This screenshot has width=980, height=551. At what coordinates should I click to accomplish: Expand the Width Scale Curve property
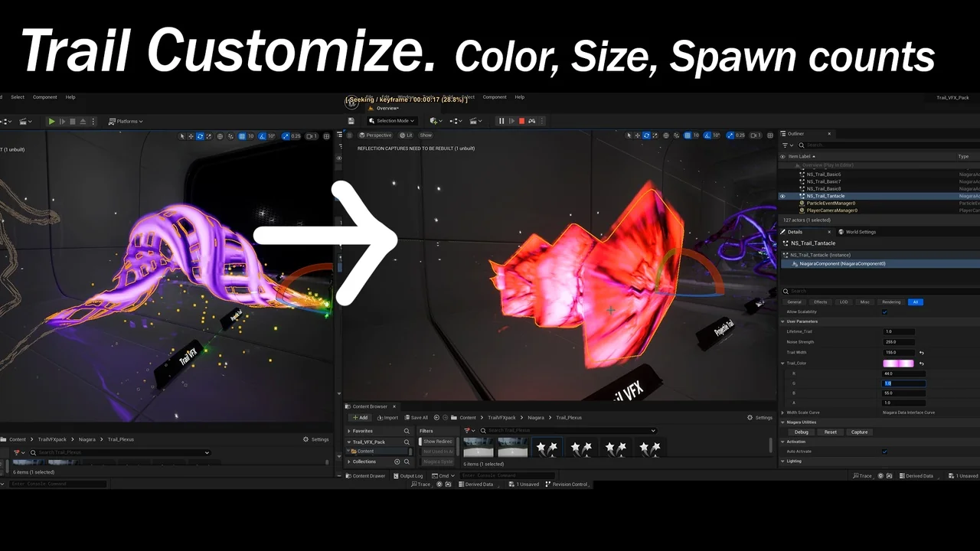click(x=782, y=412)
